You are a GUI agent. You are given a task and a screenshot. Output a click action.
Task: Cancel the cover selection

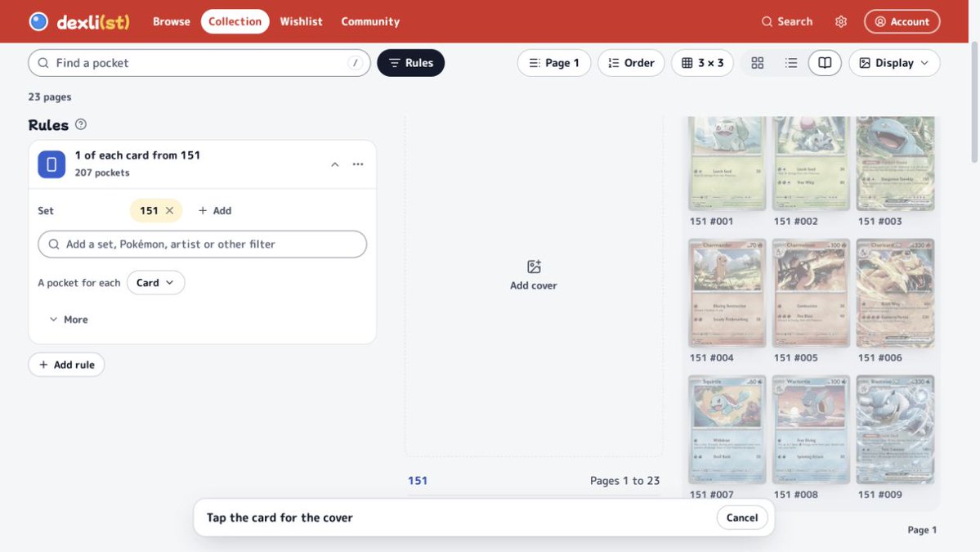pos(742,518)
